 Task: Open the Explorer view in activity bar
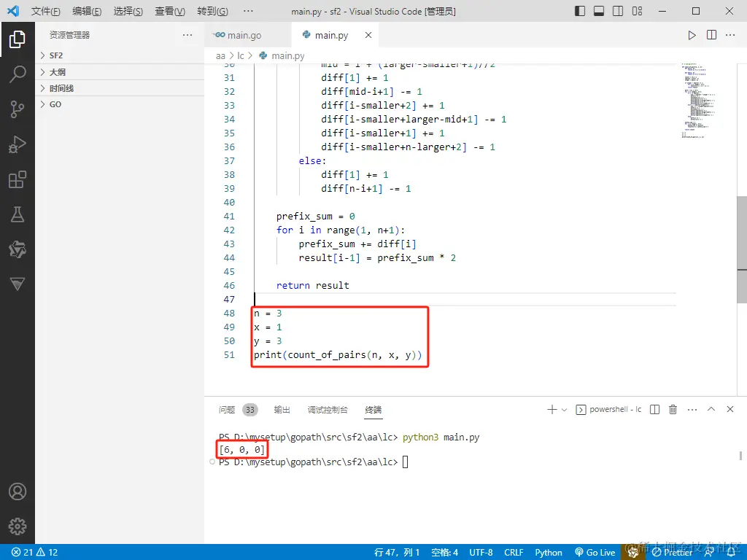pos(18,39)
